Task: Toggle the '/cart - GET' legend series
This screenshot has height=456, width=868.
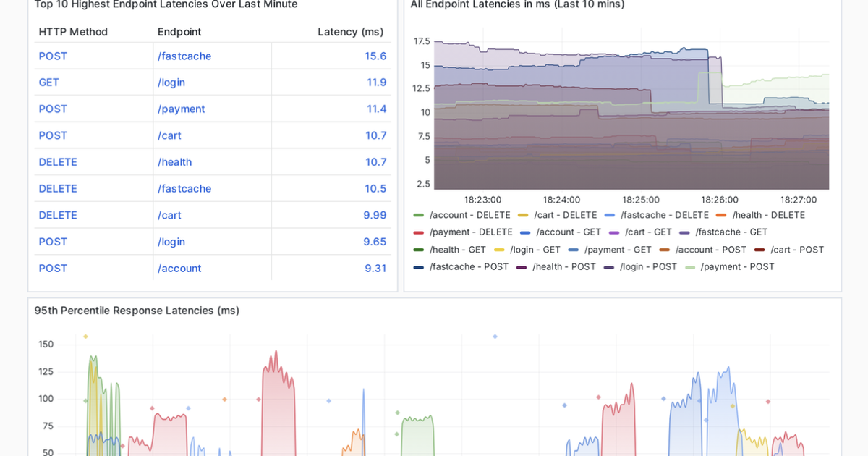Action: pyautogui.click(x=649, y=232)
